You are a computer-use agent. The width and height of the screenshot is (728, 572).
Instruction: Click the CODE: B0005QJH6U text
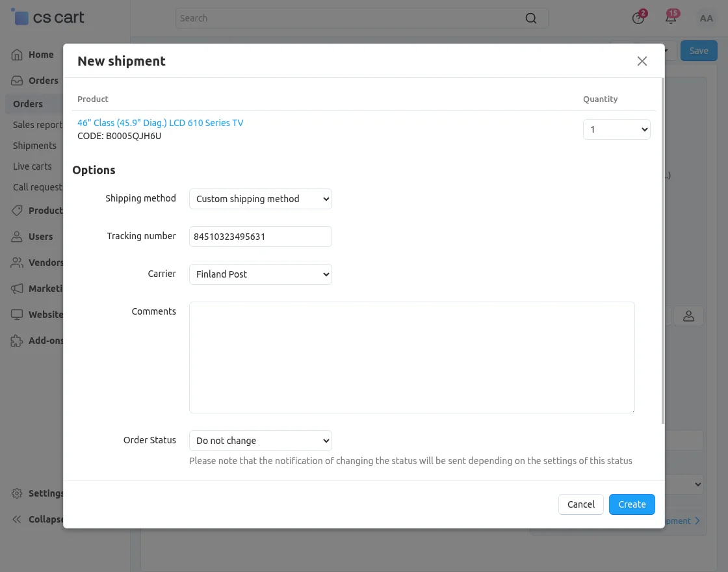(x=120, y=136)
